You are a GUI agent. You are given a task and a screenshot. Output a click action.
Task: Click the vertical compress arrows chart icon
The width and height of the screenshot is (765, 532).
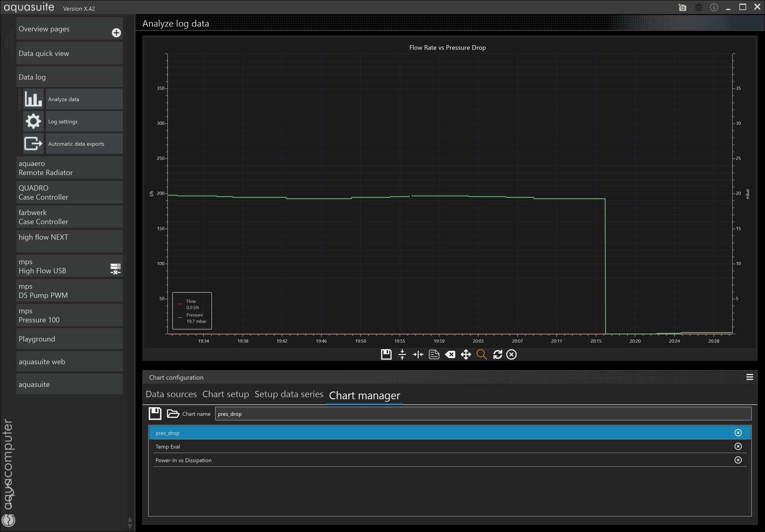(402, 354)
